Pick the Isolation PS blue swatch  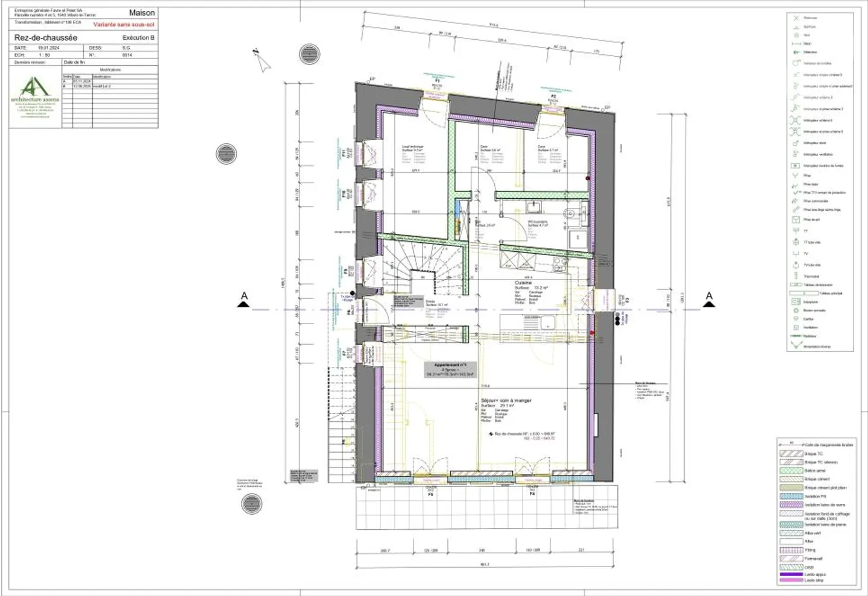(x=791, y=496)
